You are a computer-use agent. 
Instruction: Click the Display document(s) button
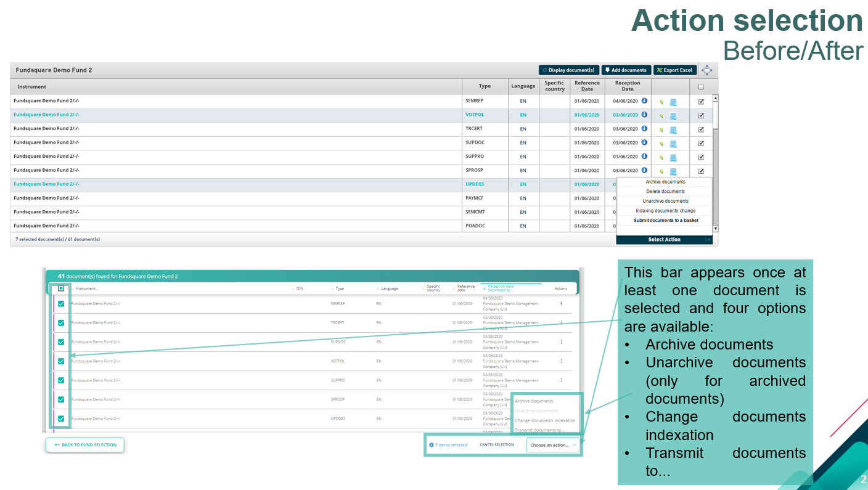click(568, 70)
